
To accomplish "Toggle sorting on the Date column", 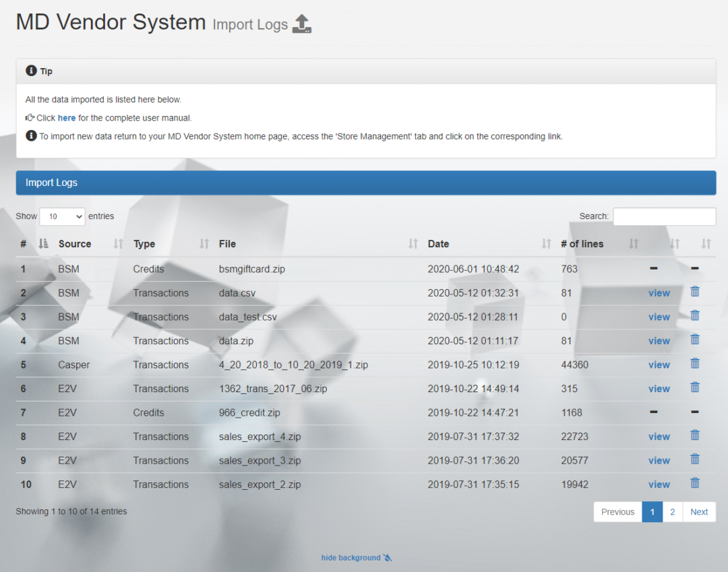I will [547, 243].
